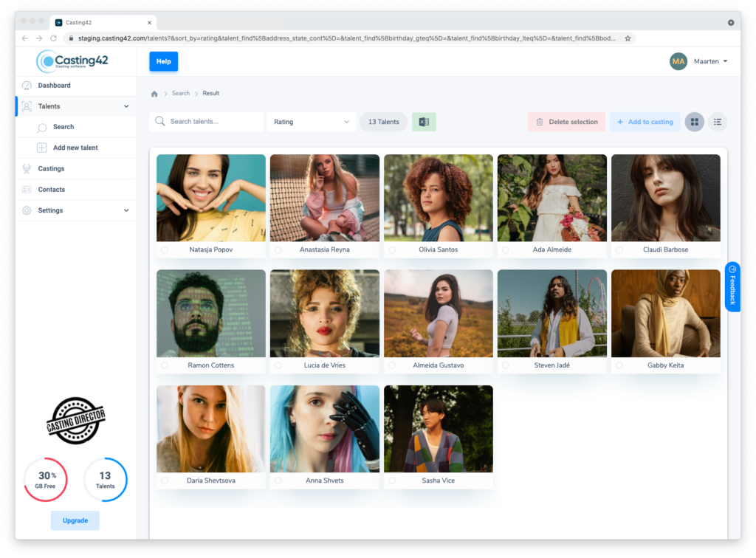Open the Dashboard menu item
This screenshot has height=558, width=756.
76,86
